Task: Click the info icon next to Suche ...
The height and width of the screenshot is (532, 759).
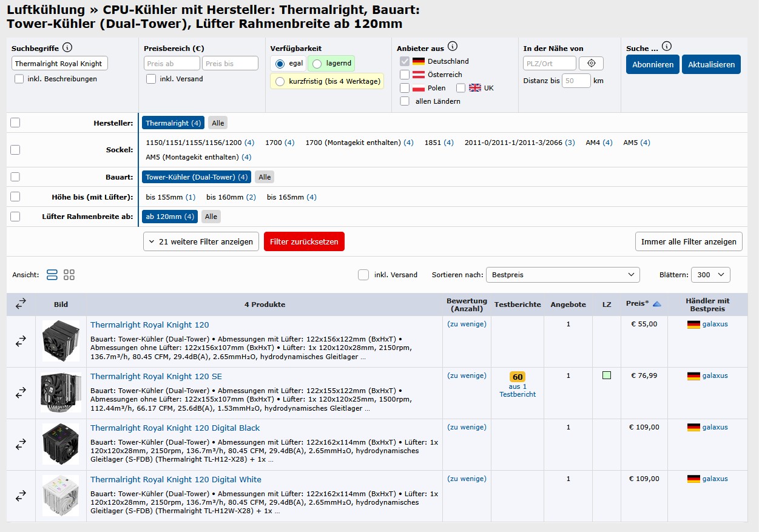Action: tap(667, 46)
